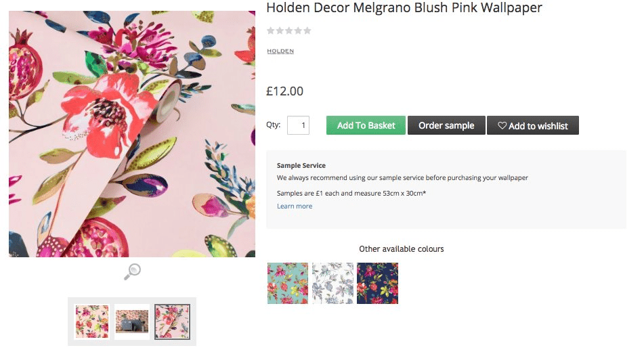Click the heart icon on Add to wishlist
The width and height of the screenshot is (644, 350).
[502, 126]
